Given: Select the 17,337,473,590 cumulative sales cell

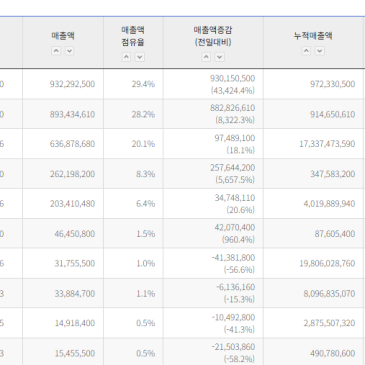Looking at the screenshot, I should [313, 144].
